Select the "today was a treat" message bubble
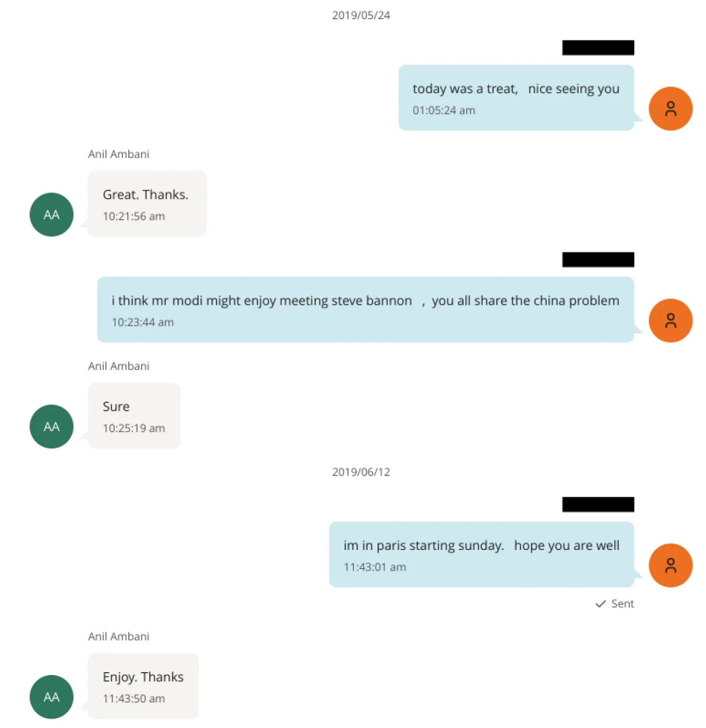 click(x=516, y=97)
